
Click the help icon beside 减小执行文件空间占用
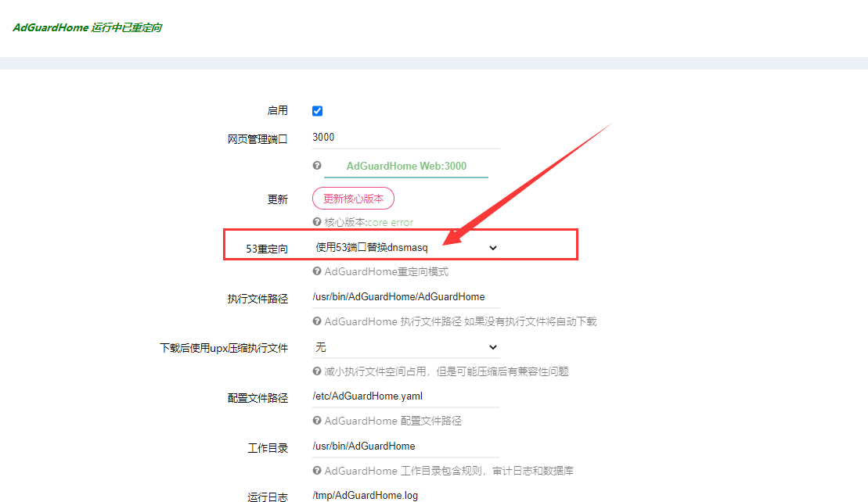317,371
